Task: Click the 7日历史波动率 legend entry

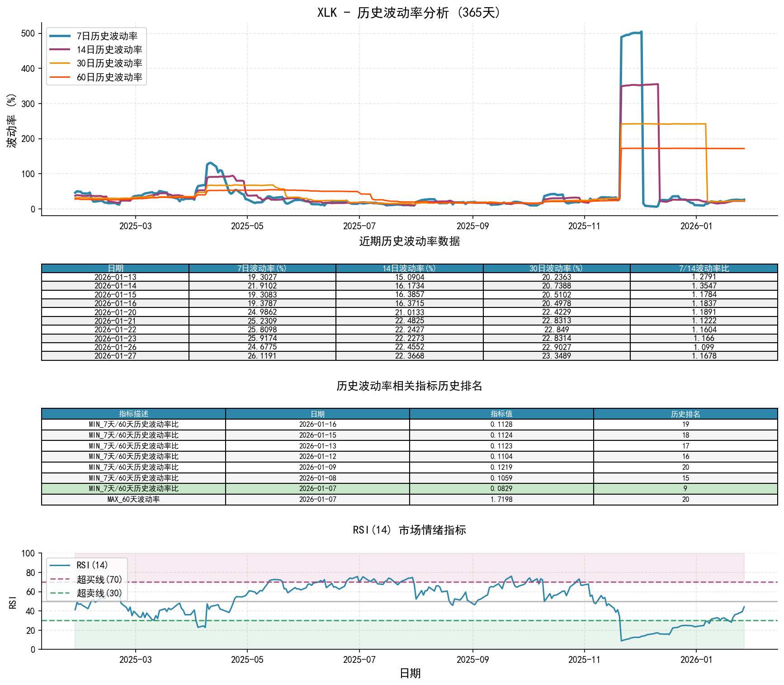Action: tap(107, 36)
